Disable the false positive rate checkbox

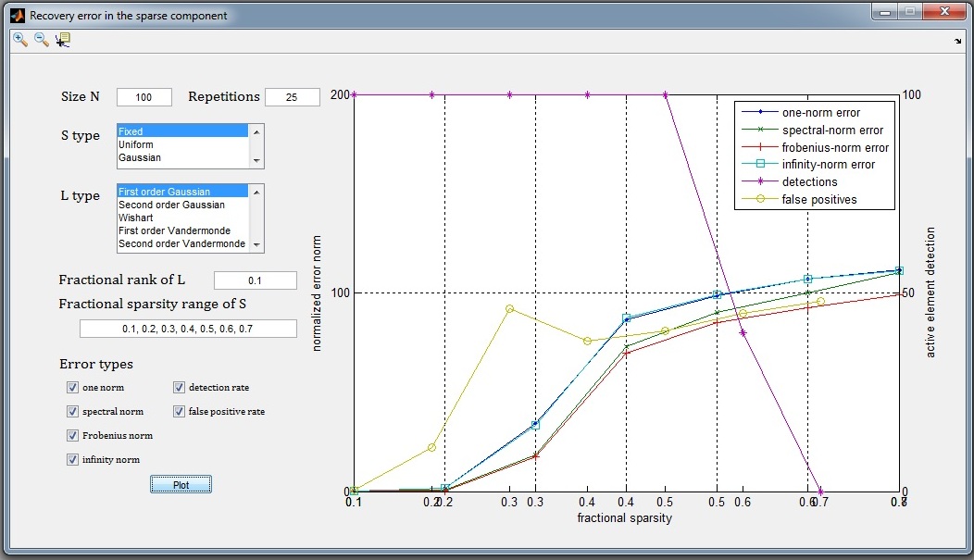pos(180,412)
